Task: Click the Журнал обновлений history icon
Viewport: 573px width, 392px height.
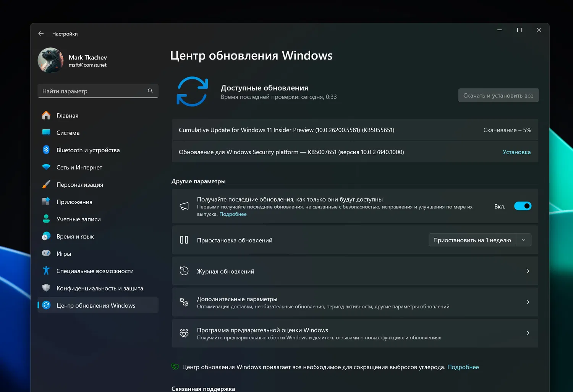Action: point(184,271)
